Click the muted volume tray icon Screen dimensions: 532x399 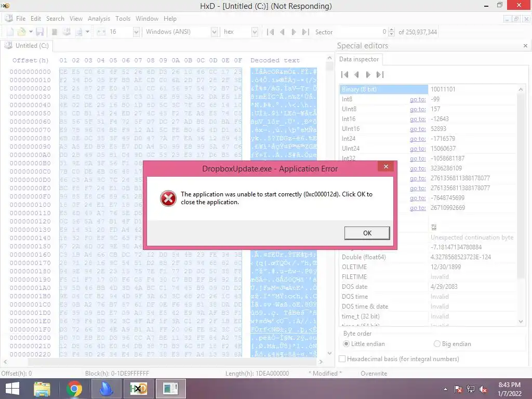point(483,389)
